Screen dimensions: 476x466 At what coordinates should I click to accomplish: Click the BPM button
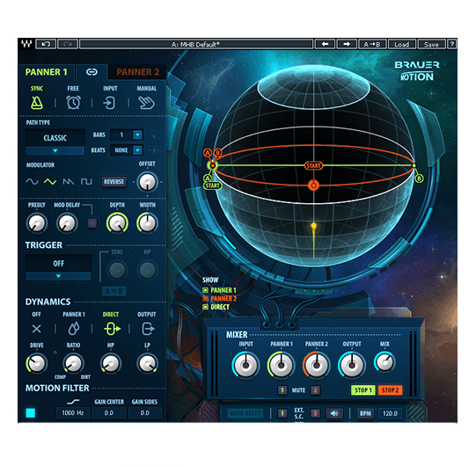click(365, 413)
